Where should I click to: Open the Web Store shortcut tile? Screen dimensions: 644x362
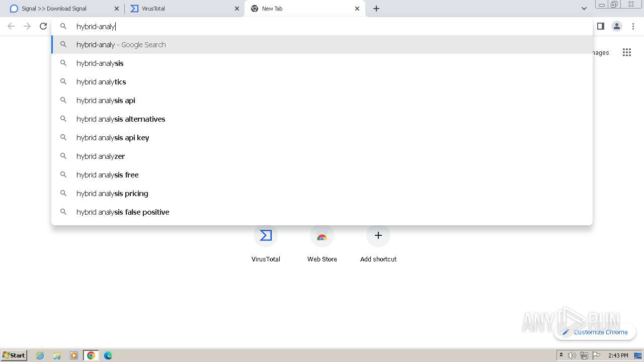(322, 243)
